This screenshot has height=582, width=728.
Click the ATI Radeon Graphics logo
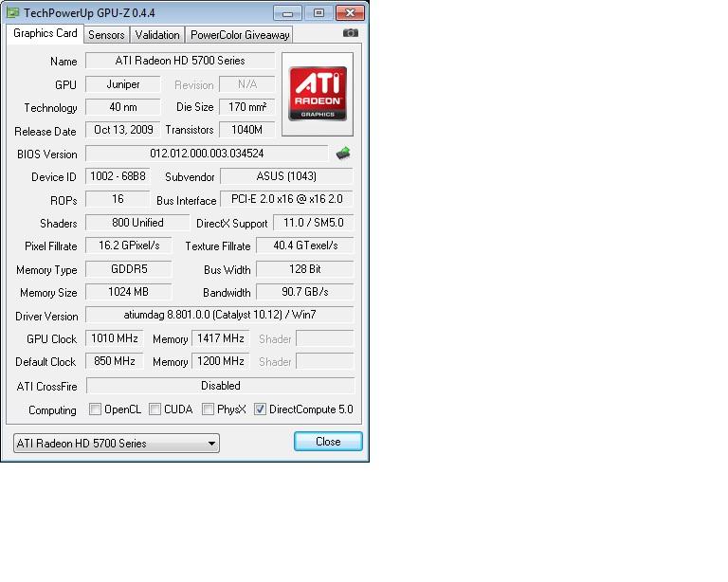[318, 94]
